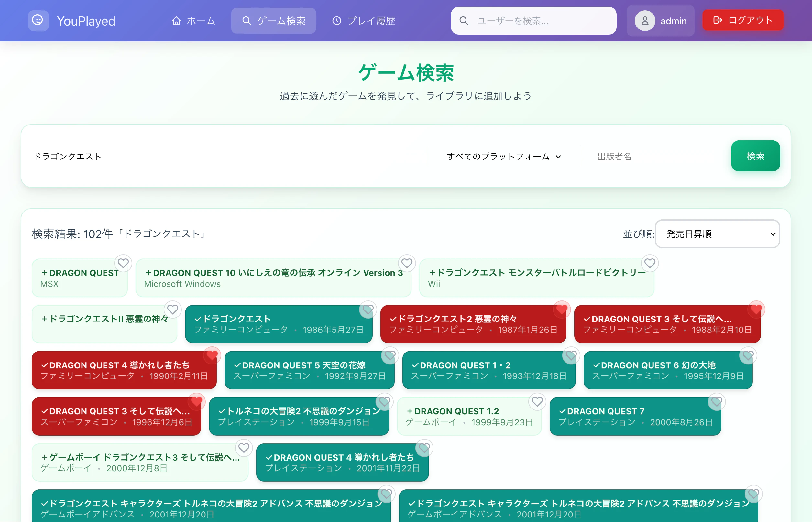Select DRAGON QUEST 3 ファミリーコンピュータ 1988 card
Viewport: 812px width, 522px height.
(x=667, y=324)
